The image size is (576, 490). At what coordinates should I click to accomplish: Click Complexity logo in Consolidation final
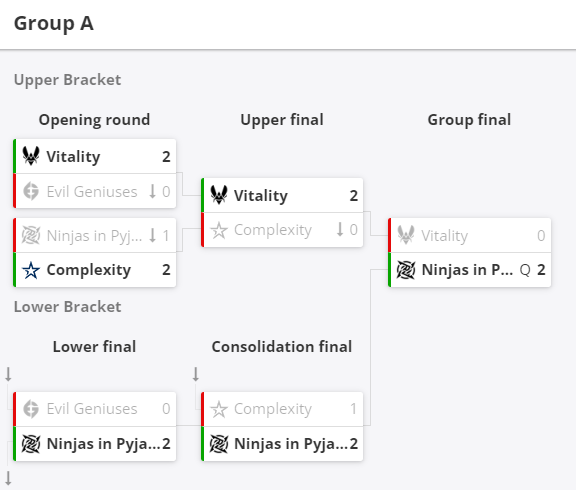click(x=219, y=409)
